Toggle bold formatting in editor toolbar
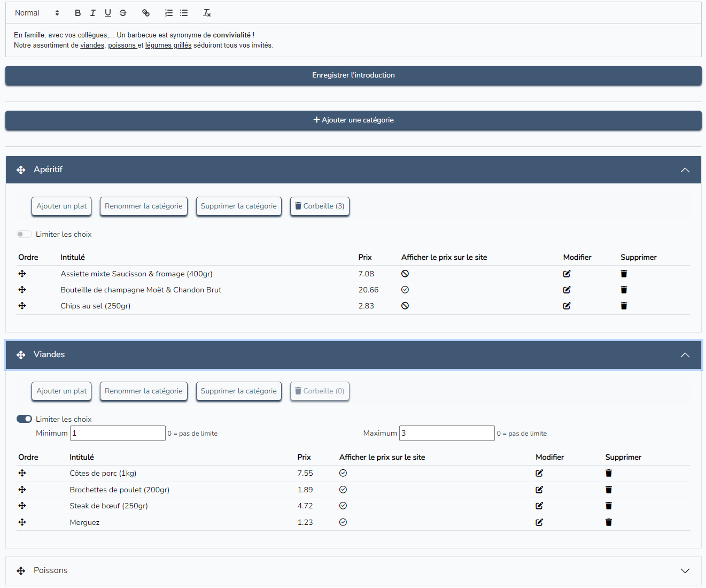Viewport: 706px width, 588px height. tap(78, 13)
